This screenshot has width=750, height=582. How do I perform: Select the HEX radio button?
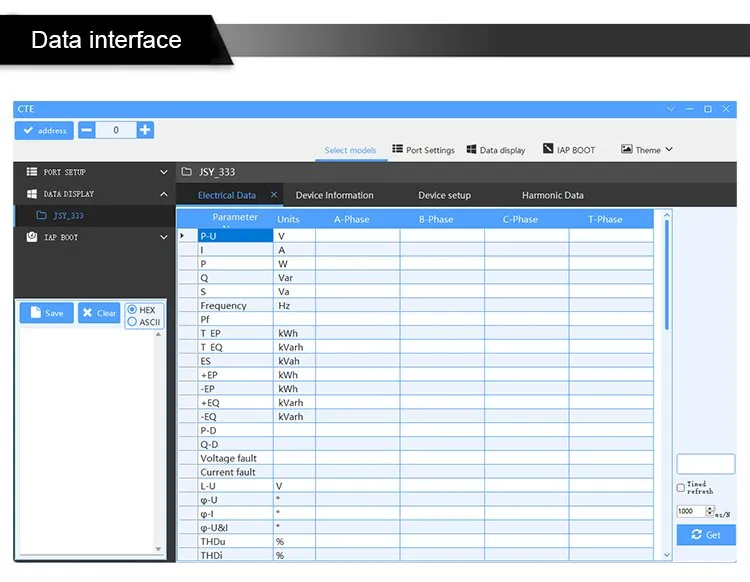(132, 310)
